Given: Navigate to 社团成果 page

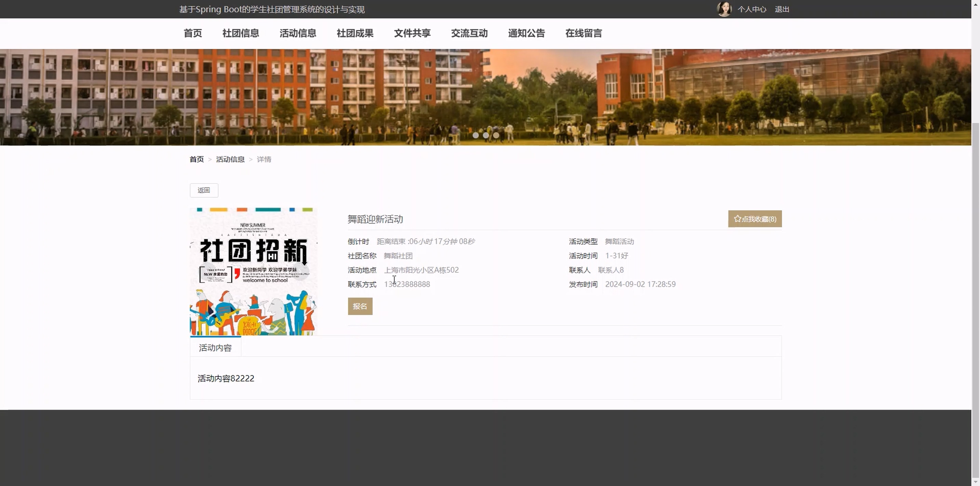Looking at the screenshot, I should click(355, 33).
